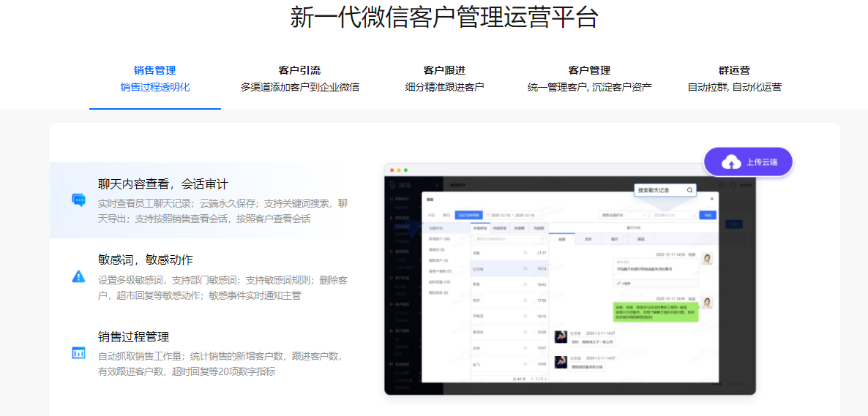Screen dimensions: 868x416
Task: Click the description starting 实时查看员工聊天记录
Action: pos(223,211)
